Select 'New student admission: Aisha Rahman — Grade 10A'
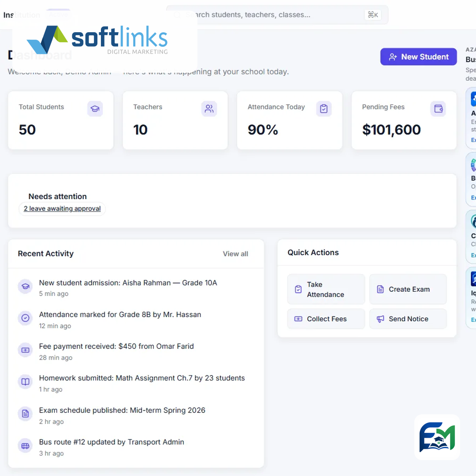Viewport: 476px width, 476px height. tap(128, 283)
